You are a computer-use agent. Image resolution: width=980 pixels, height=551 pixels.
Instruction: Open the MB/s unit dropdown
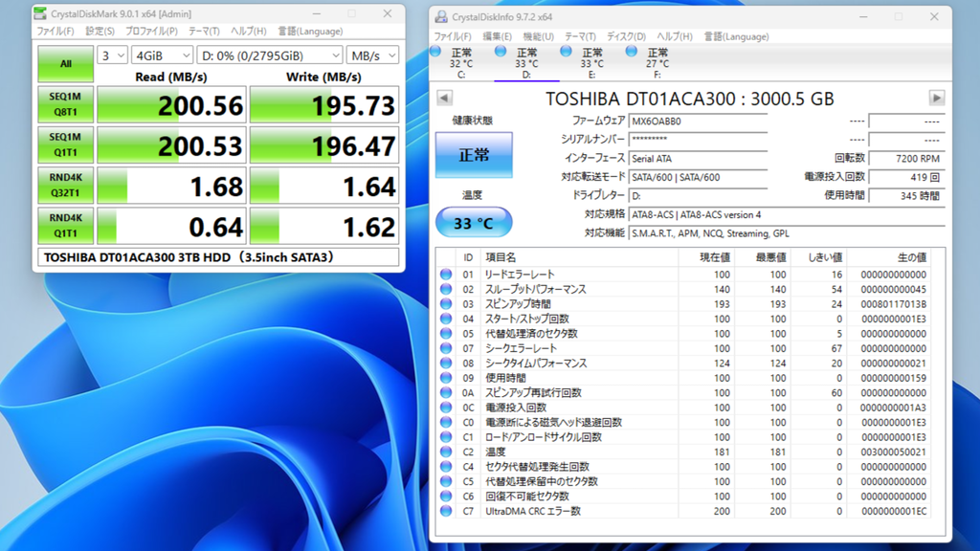372,55
